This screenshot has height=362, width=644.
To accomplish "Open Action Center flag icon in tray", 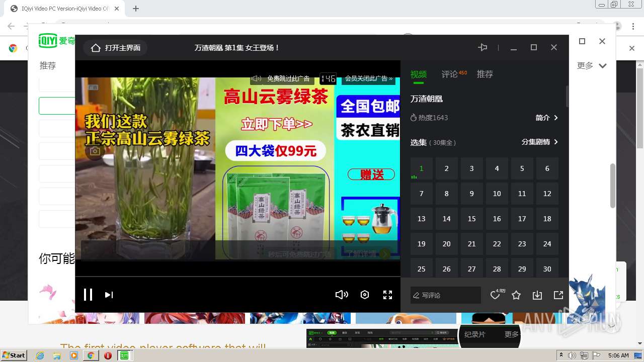I will [596, 355].
